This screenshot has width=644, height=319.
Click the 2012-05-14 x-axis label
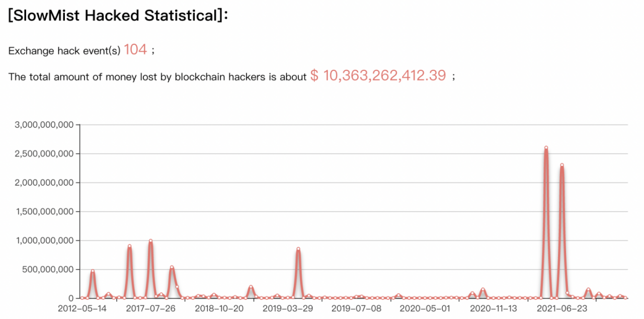82,308
